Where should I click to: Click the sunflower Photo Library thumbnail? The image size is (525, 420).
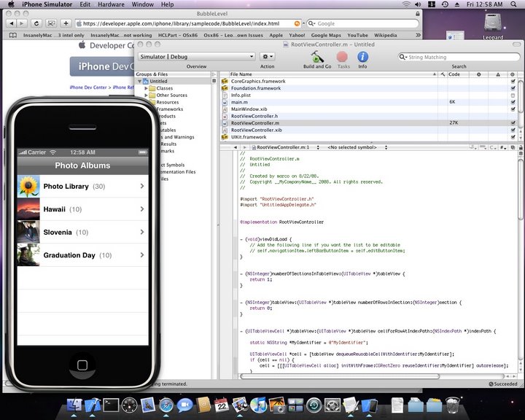[x=28, y=186]
